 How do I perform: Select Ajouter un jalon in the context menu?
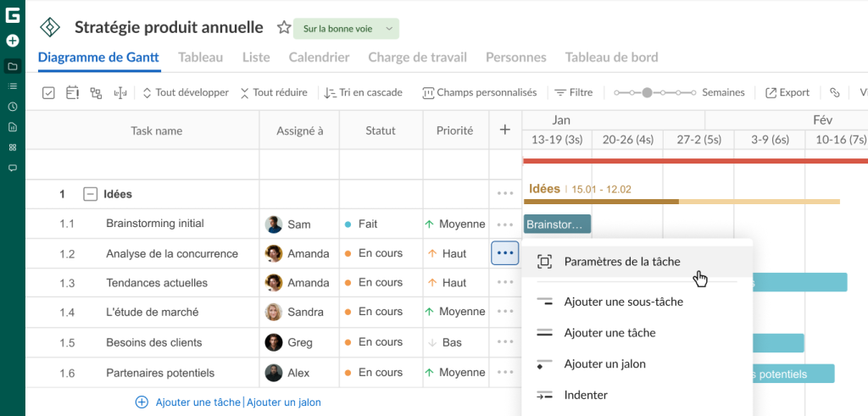coord(637,364)
